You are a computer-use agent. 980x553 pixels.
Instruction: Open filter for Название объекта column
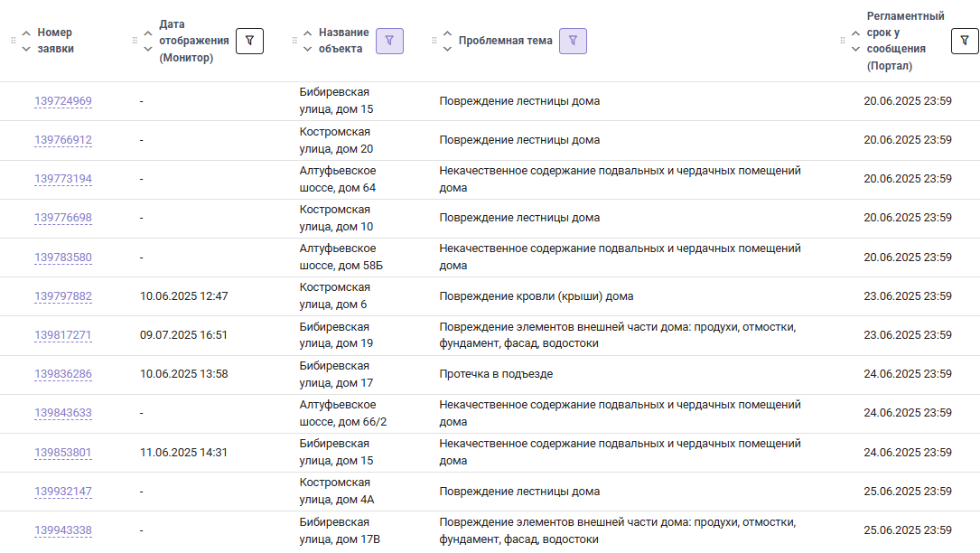(x=389, y=42)
